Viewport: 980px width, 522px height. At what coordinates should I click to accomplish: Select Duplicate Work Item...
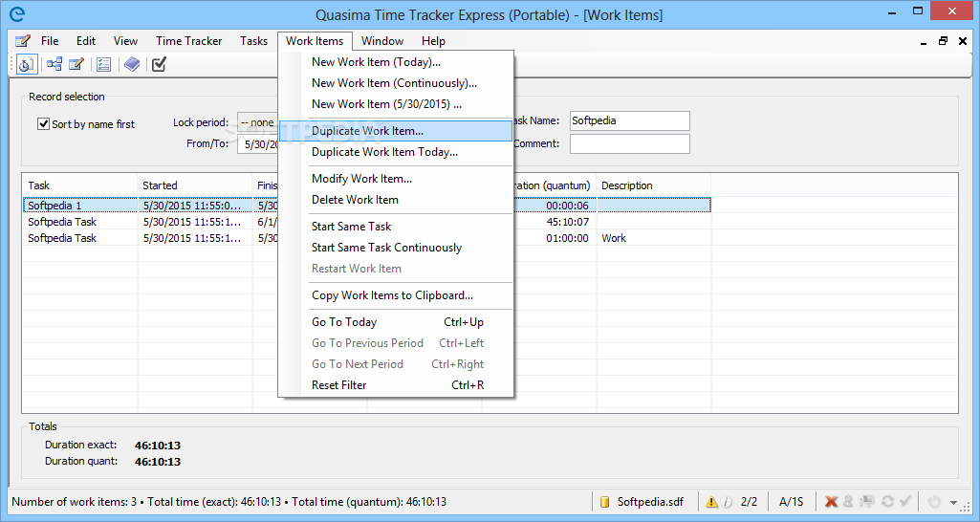(x=396, y=131)
